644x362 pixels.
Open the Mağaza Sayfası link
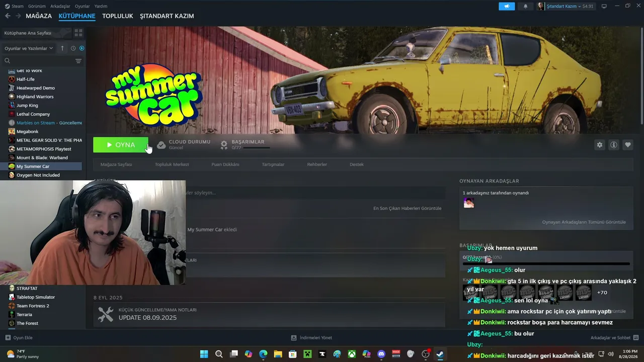tap(116, 164)
